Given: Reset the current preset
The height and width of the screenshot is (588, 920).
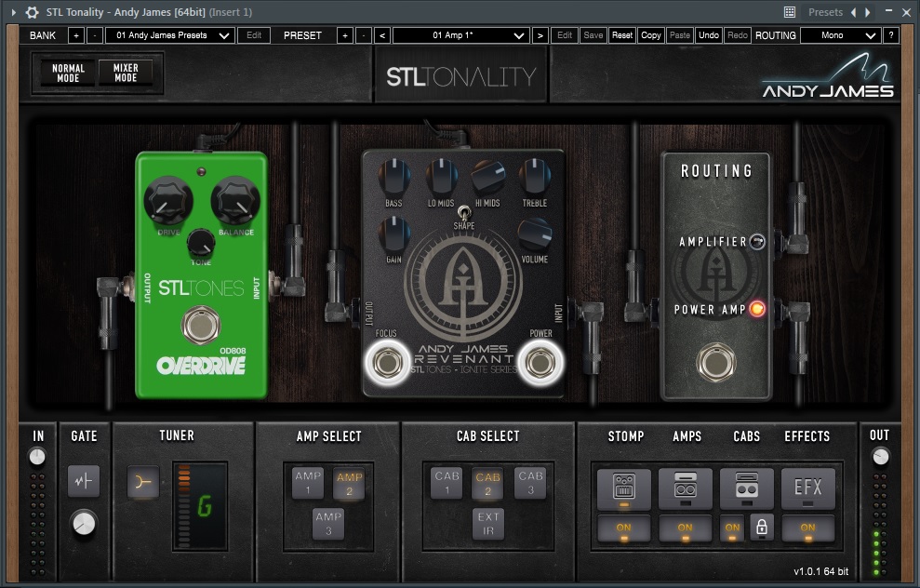Looking at the screenshot, I should [x=622, y=35].
